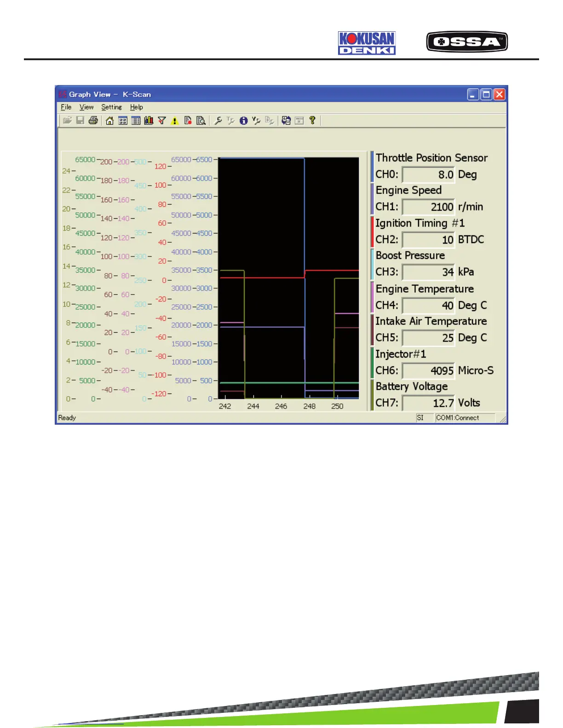
Task: Click the filter funnel icon
Action: 161,120
